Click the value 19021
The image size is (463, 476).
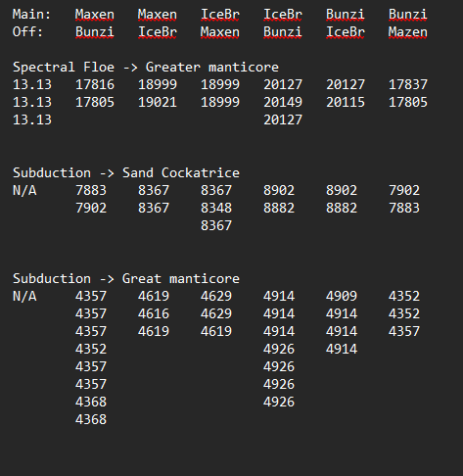tap(158, 103)
